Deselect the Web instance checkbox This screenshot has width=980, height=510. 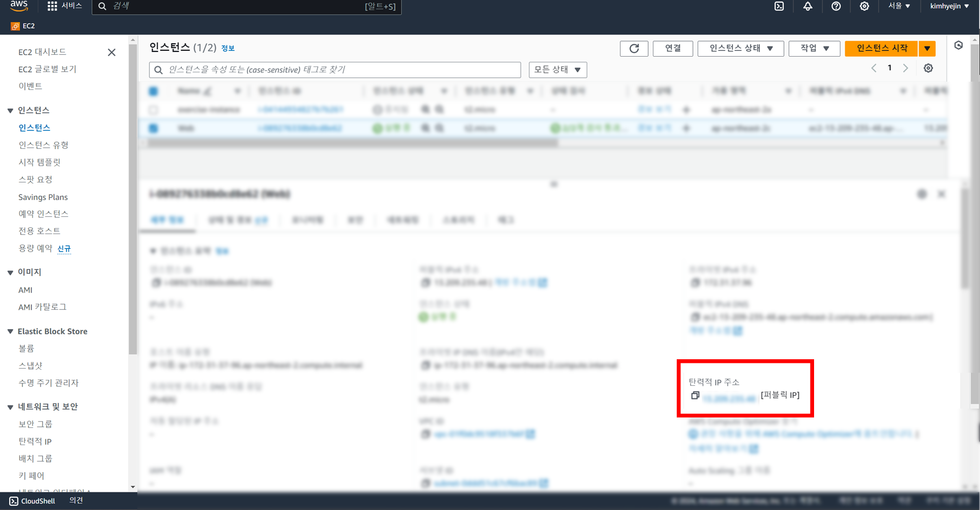point(153,128)
